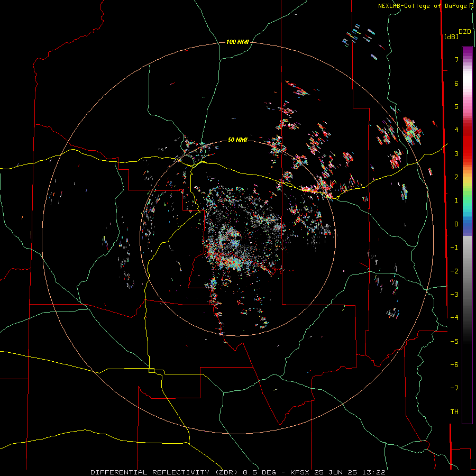Viewport: 476px width, 476px height.
Task: Click the TH label on color scale
Action: point(454,412)
